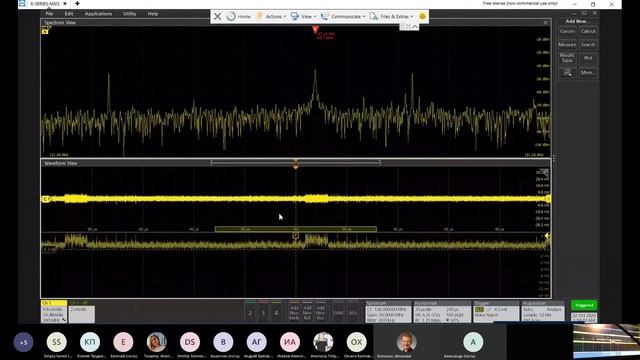This screenshot has width=640, height=360.
Task: Select the E participant avatar
Action: click(x=123, y=342)
